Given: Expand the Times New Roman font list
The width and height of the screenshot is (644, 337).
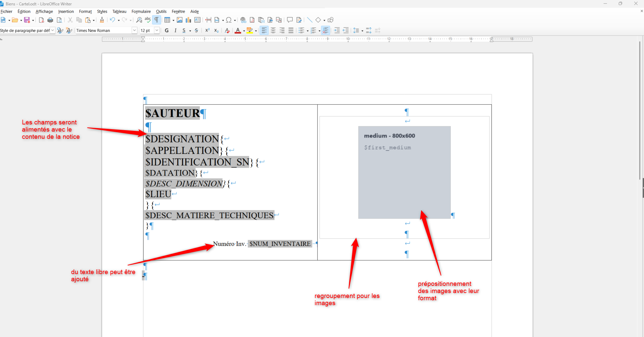Looking at the screenshot, I should 134,31.
